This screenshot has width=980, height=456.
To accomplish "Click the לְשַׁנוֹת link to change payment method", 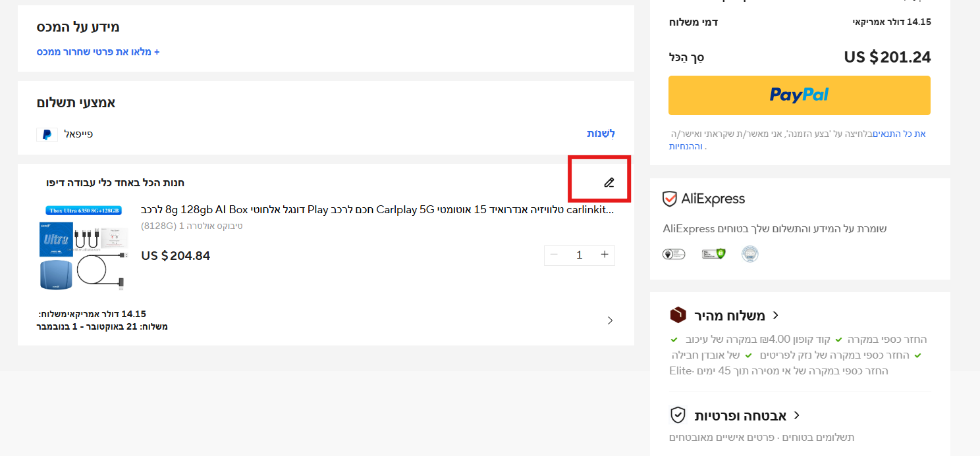I will (601, 134).
